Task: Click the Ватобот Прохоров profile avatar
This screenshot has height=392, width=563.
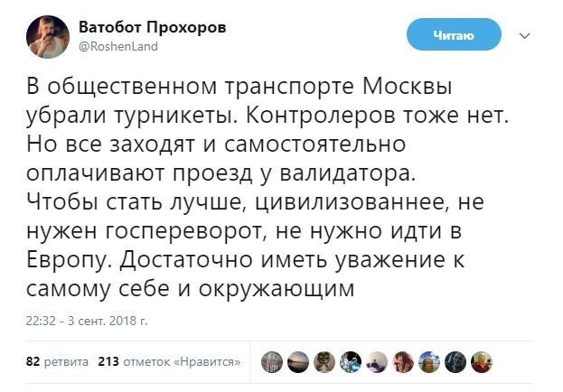Action: (48, 37)
